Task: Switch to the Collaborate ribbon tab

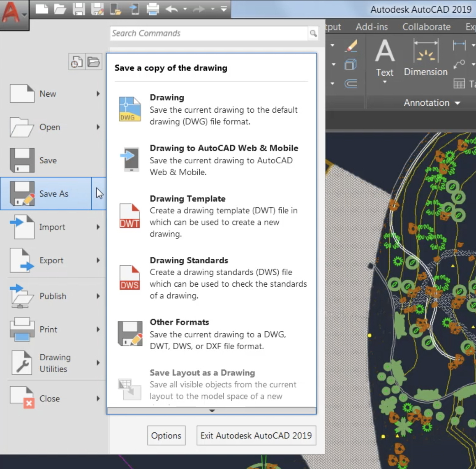Action: [426, 27]
